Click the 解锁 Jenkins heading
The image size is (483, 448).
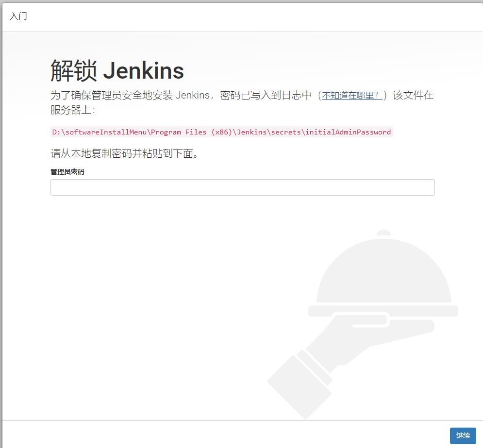pyautogui.click(x=117, y=71)
